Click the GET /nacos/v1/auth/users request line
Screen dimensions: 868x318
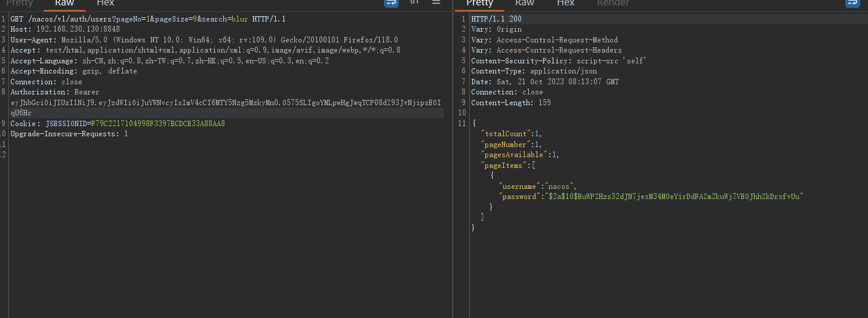click(148, 19)
